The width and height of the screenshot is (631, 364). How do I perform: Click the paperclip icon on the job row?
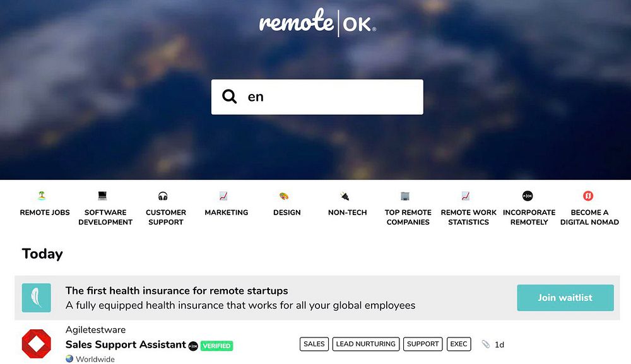[x=486, y=344]
